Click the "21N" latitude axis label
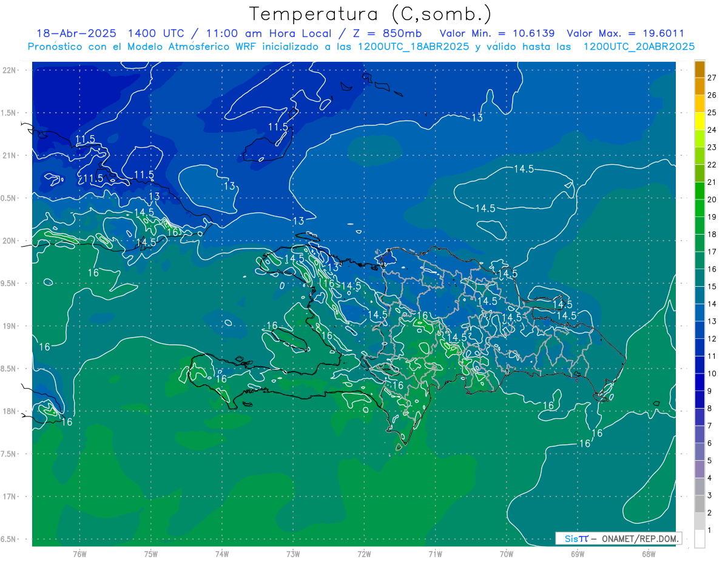This screenshot has height=562, width=728. click(x=9, y=156)
